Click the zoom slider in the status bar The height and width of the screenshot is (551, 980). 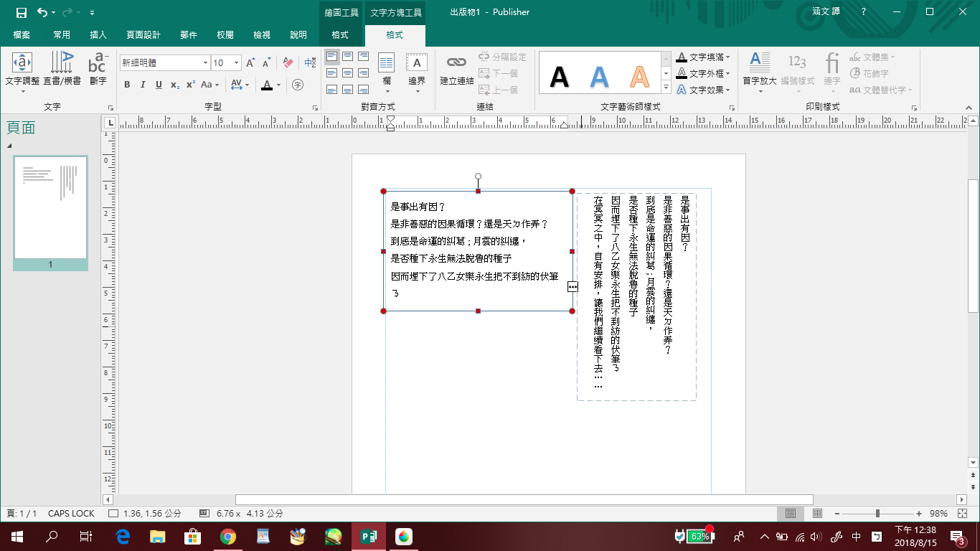coord(877,514)
